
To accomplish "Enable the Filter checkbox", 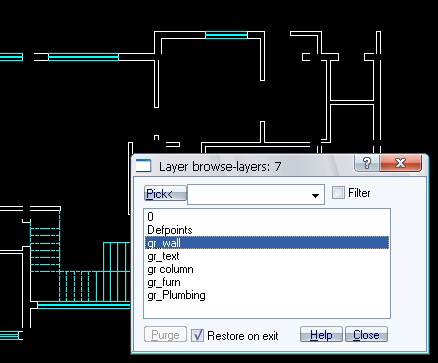I will (338, 193).
